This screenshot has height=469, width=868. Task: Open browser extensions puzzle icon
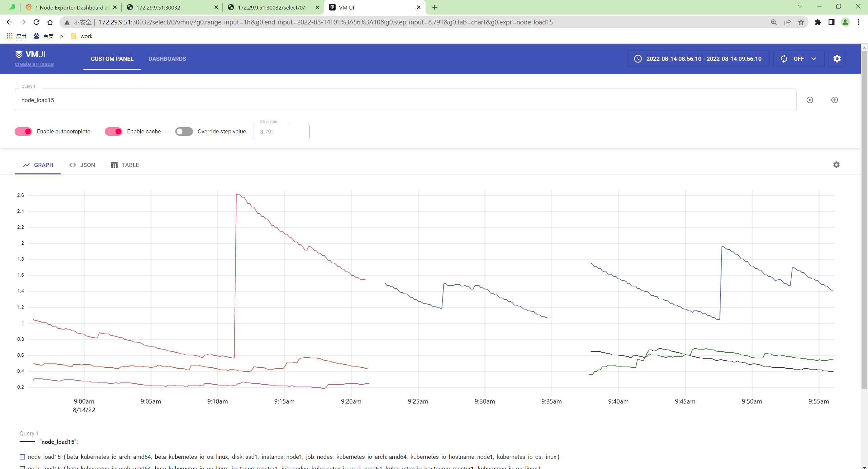(x=818, y=22)
